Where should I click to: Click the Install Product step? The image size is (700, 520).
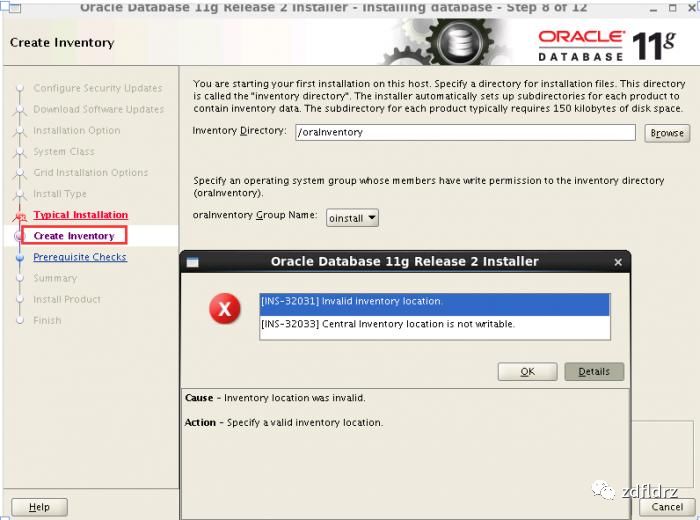point(67,299)
